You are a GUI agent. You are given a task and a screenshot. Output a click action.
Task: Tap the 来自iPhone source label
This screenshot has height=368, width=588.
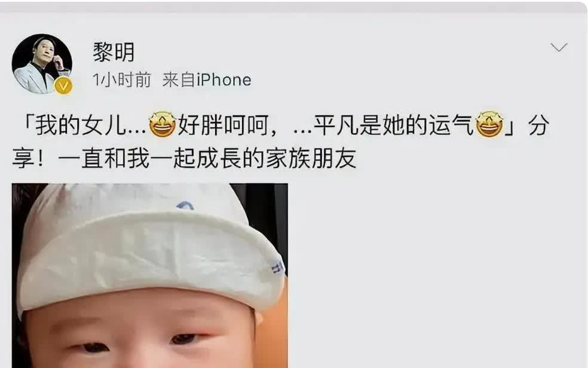207,80
